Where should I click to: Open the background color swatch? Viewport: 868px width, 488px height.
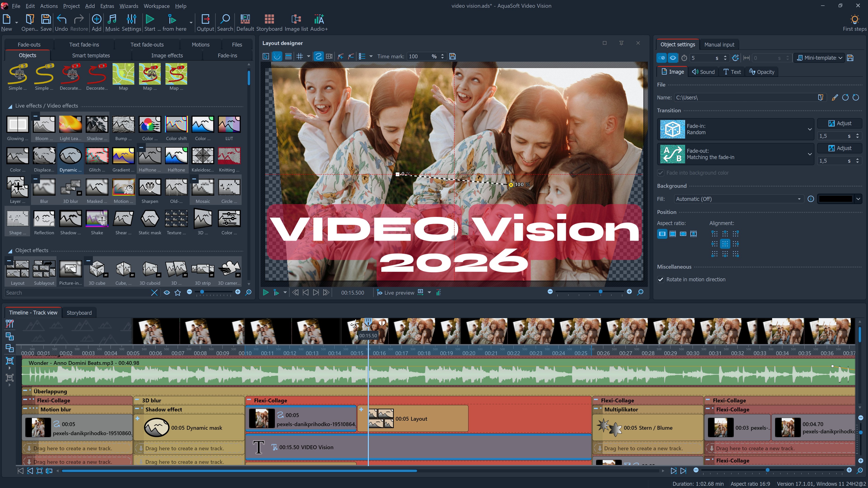point(835,199)
